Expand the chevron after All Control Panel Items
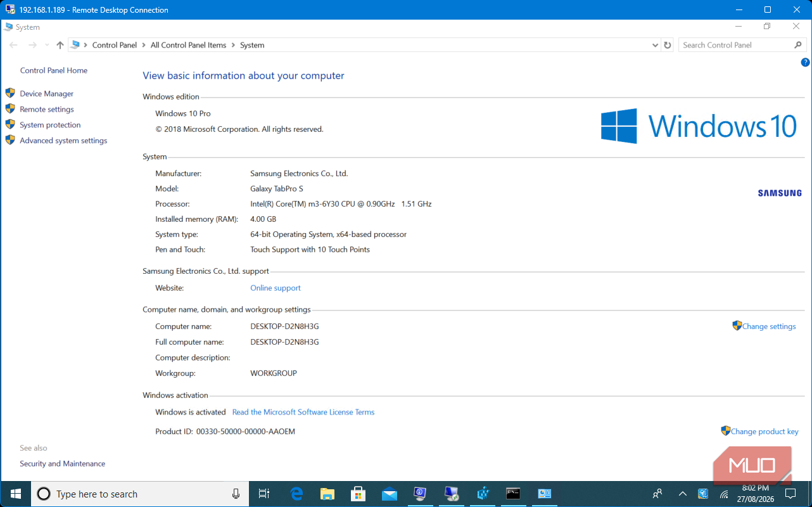This screenshot has width=812, height=507. click(x=233, y=45)
